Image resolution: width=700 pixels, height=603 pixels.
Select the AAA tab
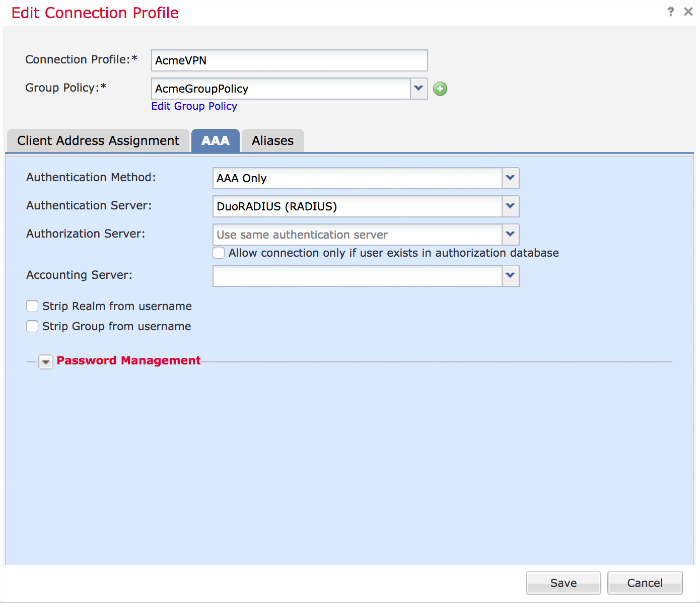click(216, 140)
